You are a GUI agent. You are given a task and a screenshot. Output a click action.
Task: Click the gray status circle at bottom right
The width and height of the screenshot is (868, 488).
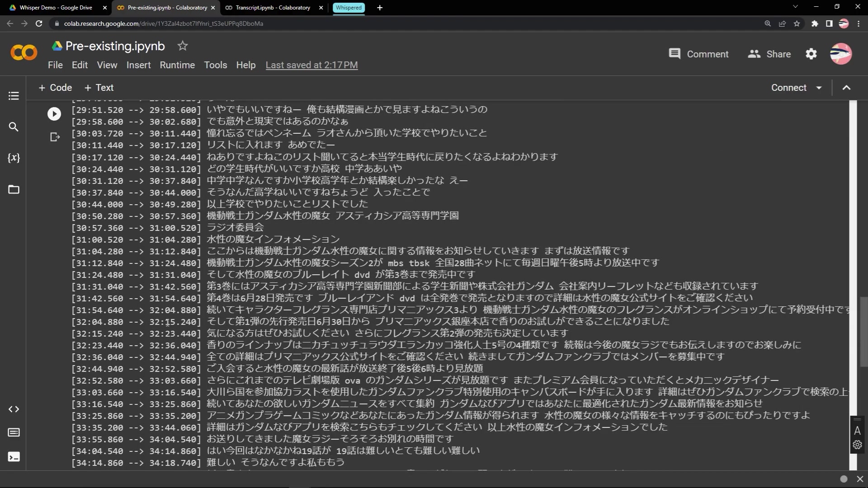tap(844, 479)
